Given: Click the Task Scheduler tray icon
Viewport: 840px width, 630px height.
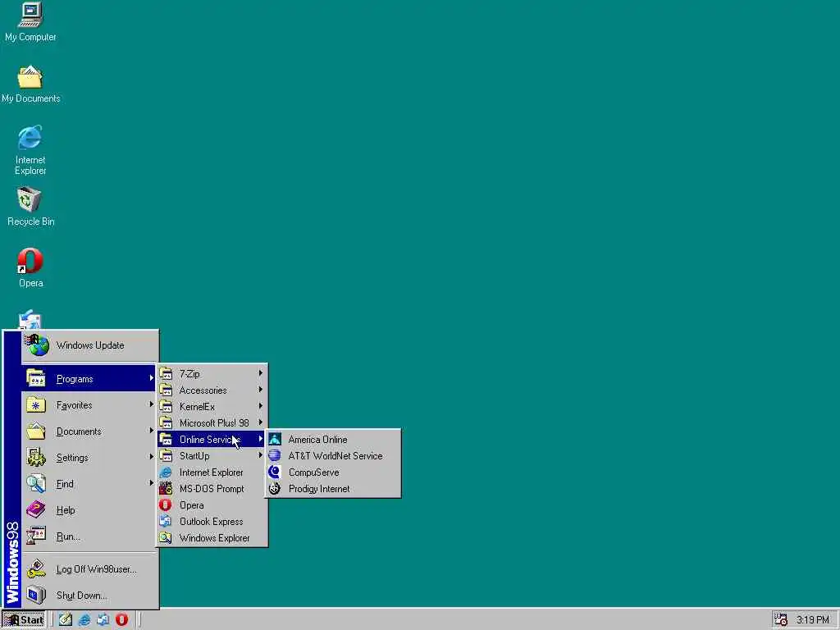Looking at the screenshot, I should tap(781, 620).
